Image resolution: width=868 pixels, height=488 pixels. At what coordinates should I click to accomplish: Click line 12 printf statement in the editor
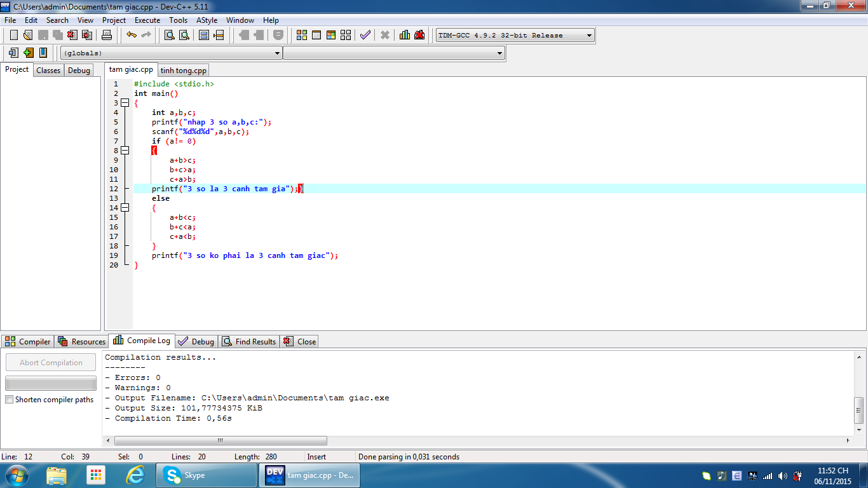tap(226, 189)
